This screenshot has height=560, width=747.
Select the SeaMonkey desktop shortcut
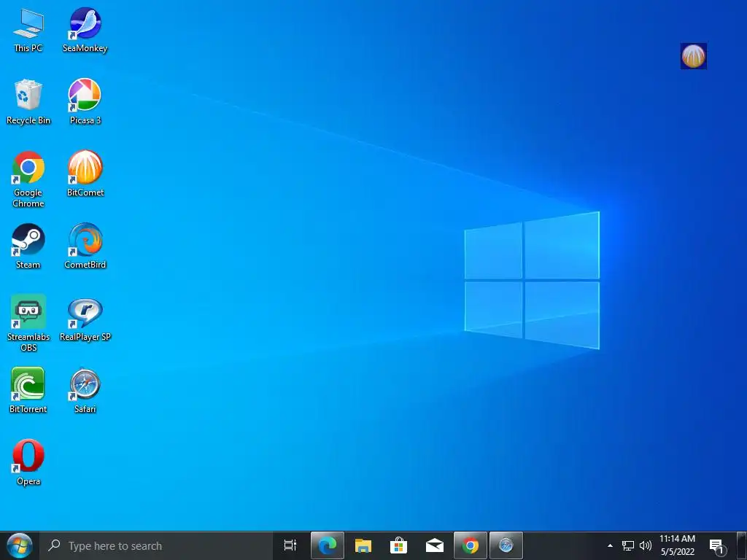(85, 31)
